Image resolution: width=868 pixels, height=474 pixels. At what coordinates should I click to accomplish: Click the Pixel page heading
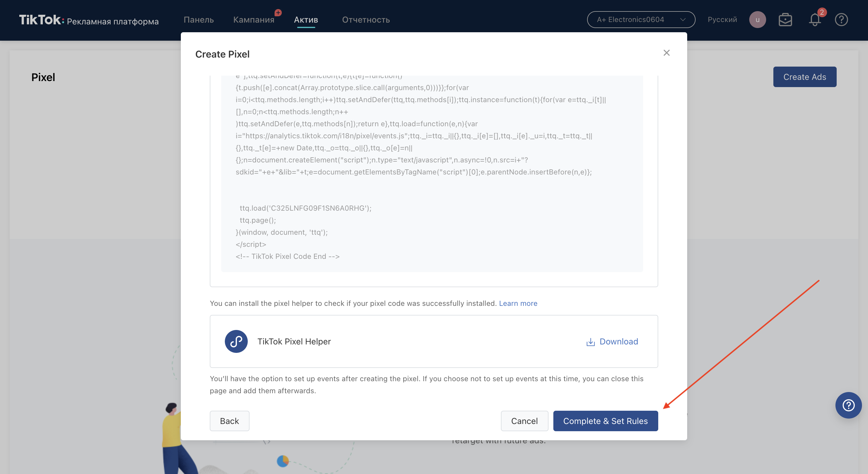pyautogui.click(x=43, y=77)
